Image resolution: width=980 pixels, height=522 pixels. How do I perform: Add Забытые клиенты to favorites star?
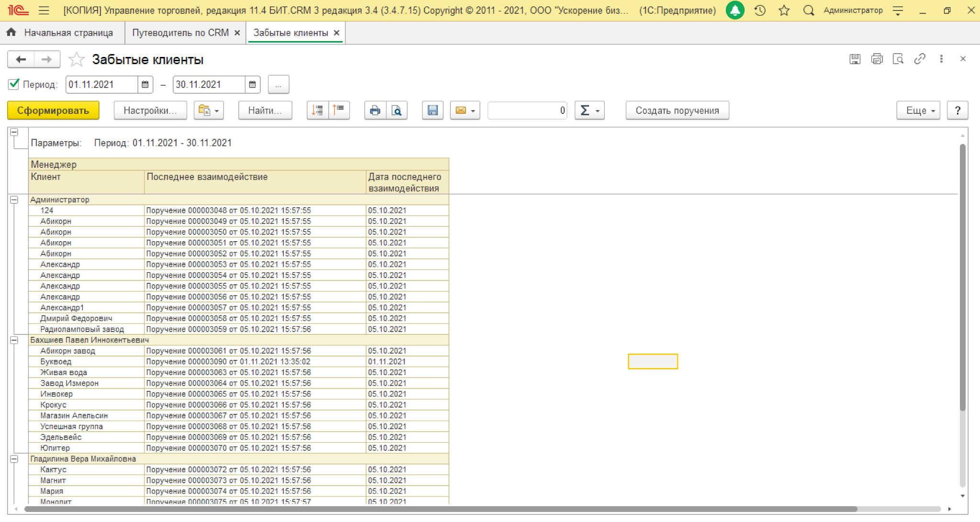(77, 59)
